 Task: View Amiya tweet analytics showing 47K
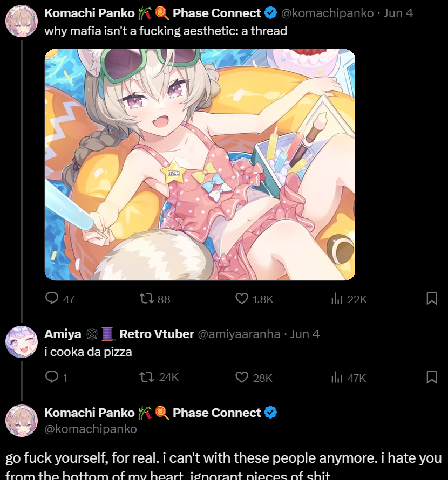(336, 378)
